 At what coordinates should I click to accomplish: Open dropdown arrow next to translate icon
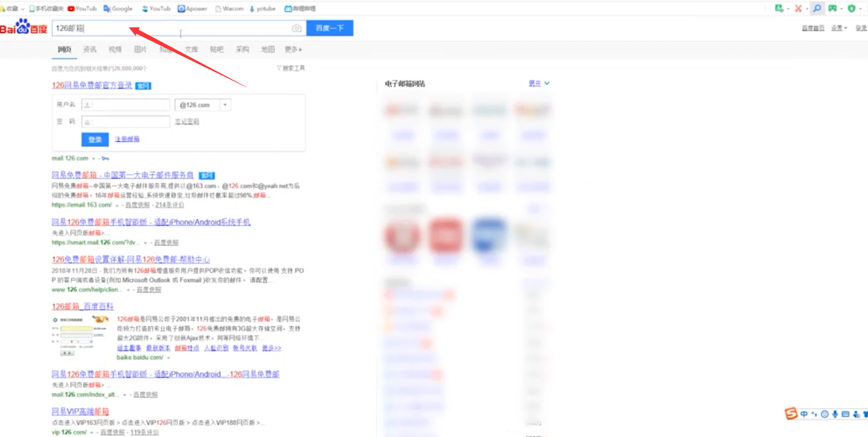[788, 9]
